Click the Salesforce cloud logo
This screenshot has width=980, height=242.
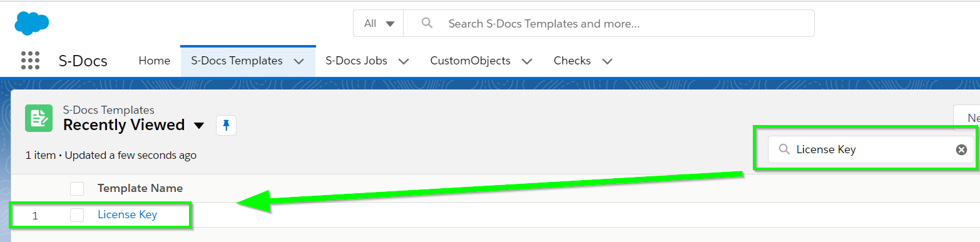coord(32,23)
